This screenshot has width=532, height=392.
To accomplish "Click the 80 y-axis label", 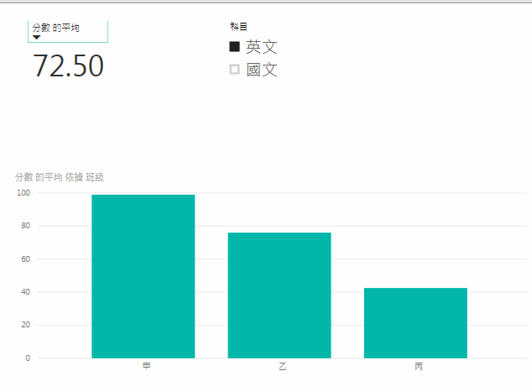I will (x=26, y=226).
